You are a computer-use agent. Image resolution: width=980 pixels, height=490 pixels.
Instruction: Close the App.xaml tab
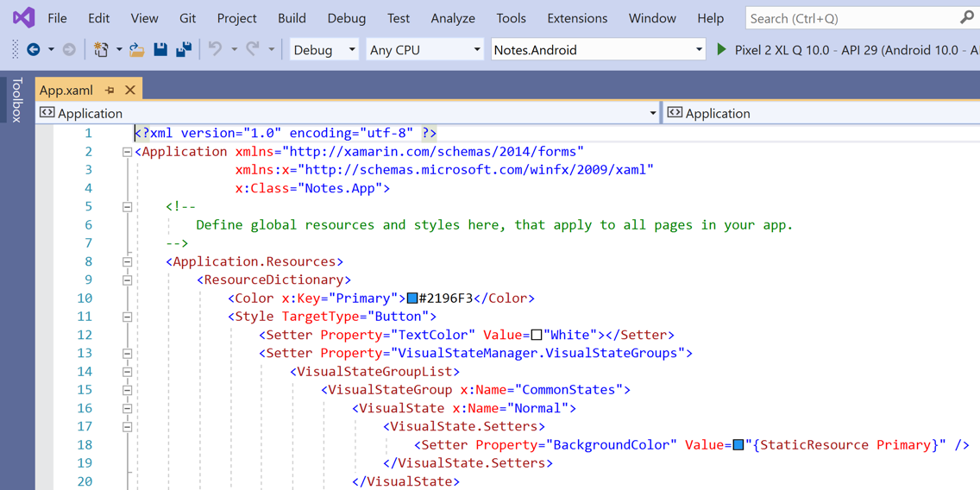point(130,90)
